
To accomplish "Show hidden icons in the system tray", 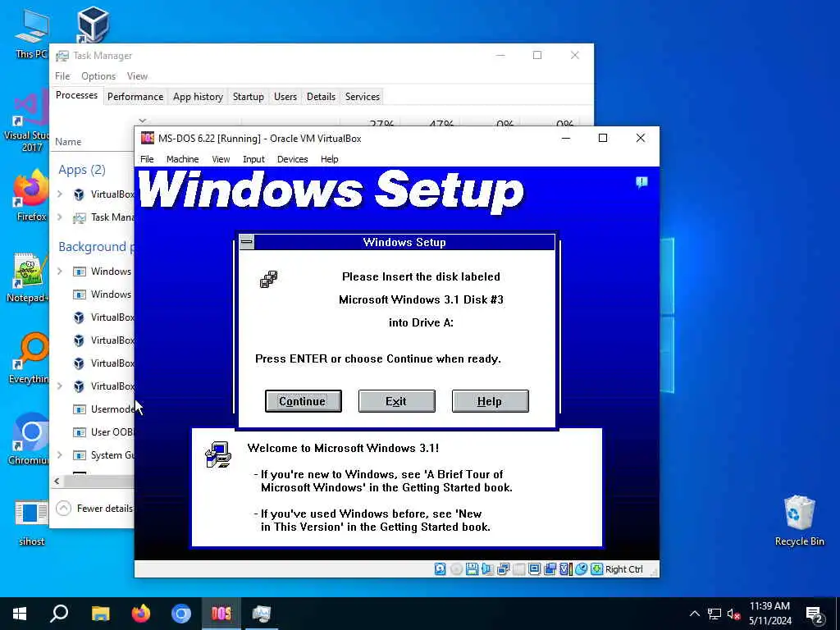I will pyautogui.click(x=694, y=614).
